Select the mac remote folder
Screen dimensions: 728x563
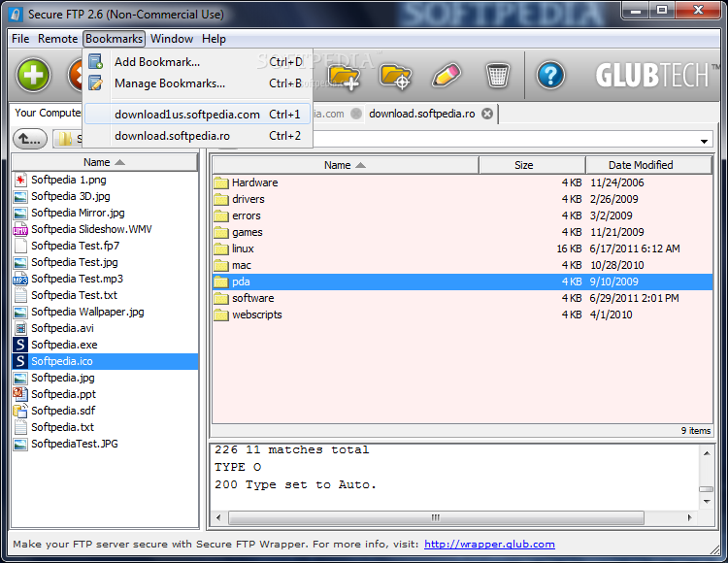click(462, 265)
